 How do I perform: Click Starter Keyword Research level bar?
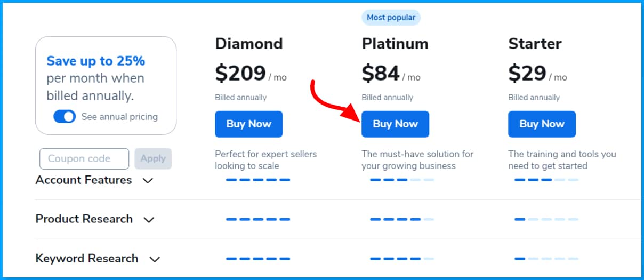(x=546, y=259)
